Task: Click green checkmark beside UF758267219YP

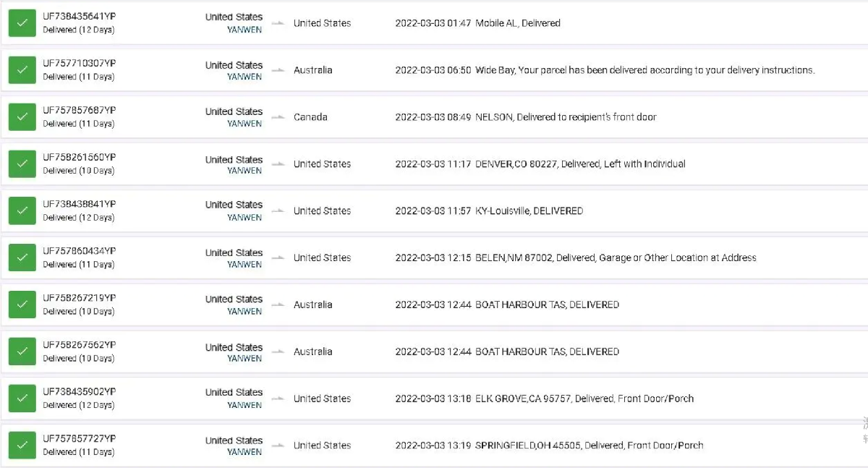Action: (22, 305)
